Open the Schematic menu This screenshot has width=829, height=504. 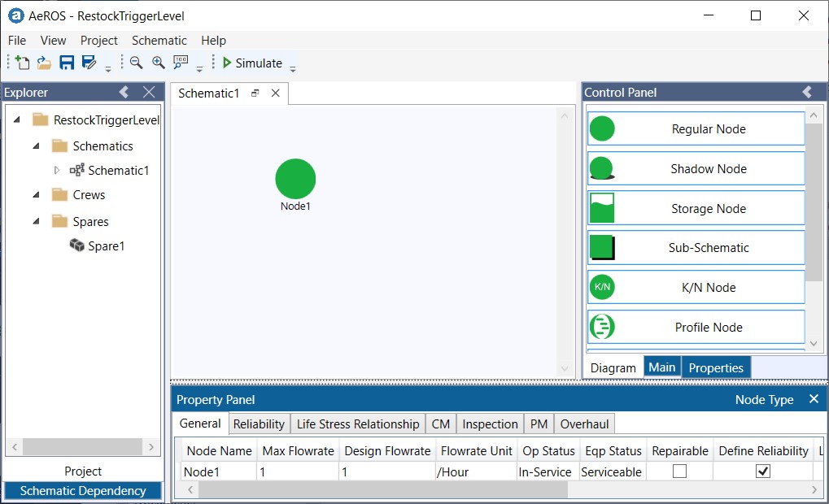[x=159, y=40]
